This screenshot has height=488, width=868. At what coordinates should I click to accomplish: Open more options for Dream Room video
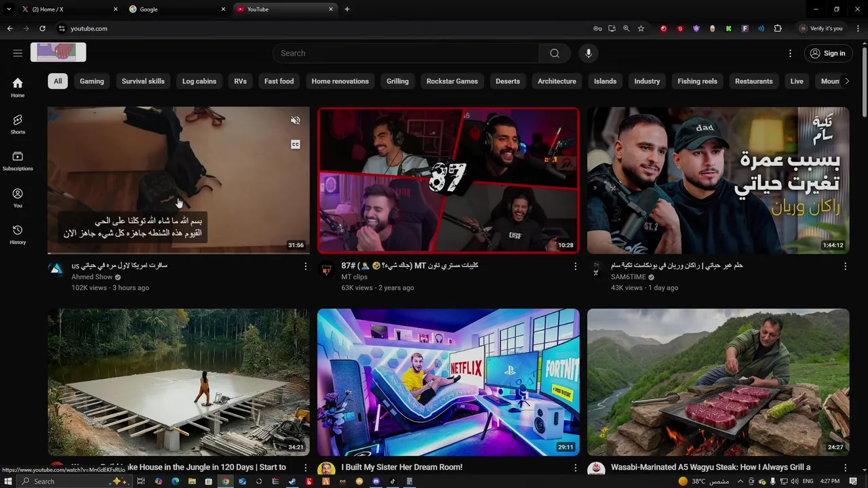[575, 468]
